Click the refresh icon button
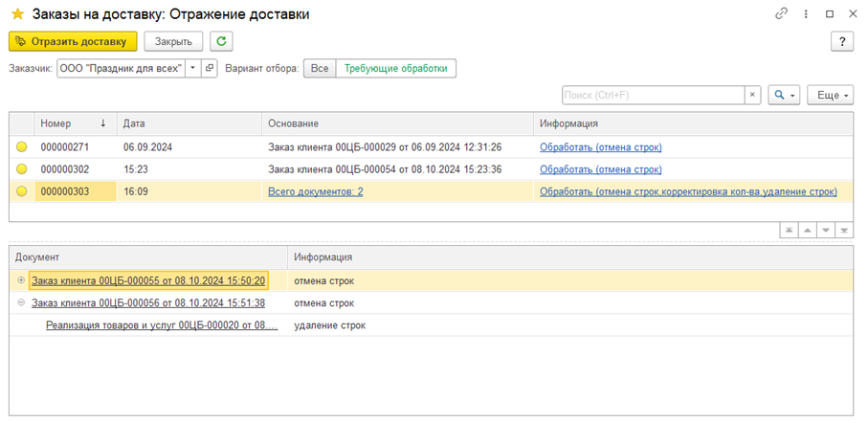868x423 pixels. point(222,41)
